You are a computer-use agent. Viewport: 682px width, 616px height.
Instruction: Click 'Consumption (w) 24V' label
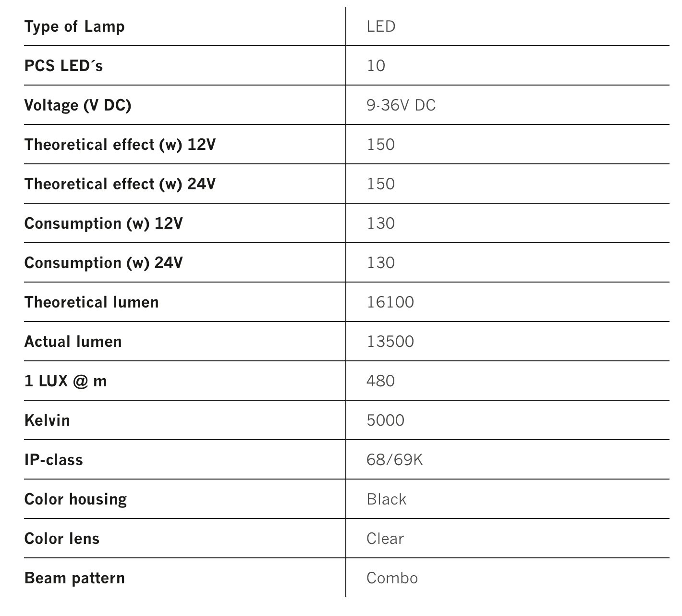pos(103,263)
